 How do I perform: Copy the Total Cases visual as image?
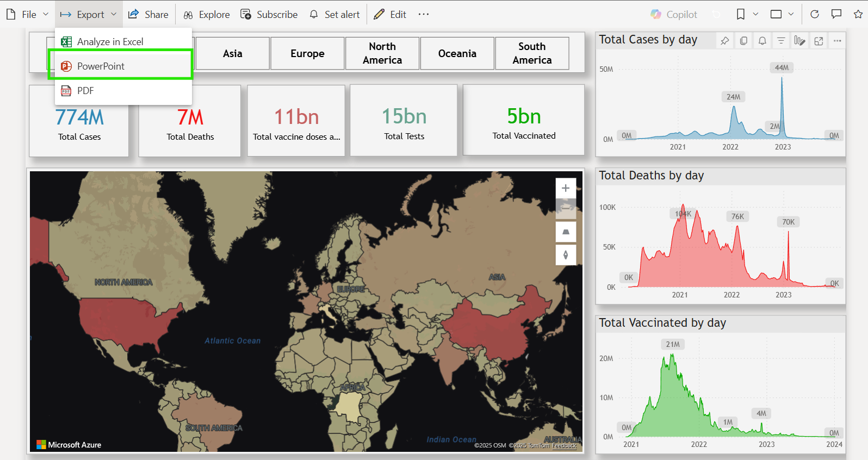pyautogui.click(x=743, y=41)
